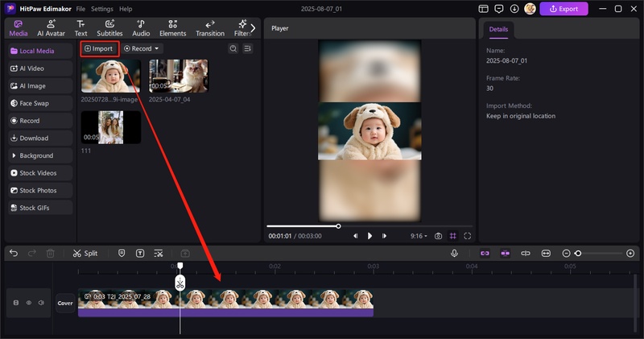The width and height of the screenshot is (644, 339).
Task: Click the Export button
Action: 563,9
